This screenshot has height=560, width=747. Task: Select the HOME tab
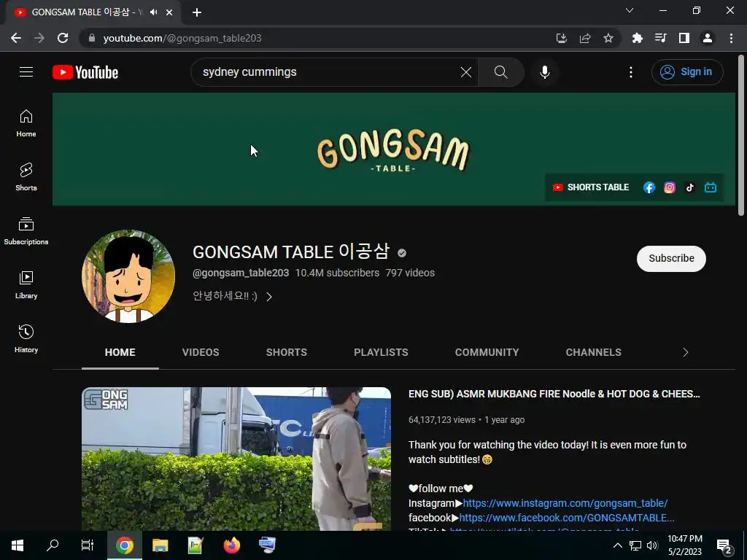(120, 352)
